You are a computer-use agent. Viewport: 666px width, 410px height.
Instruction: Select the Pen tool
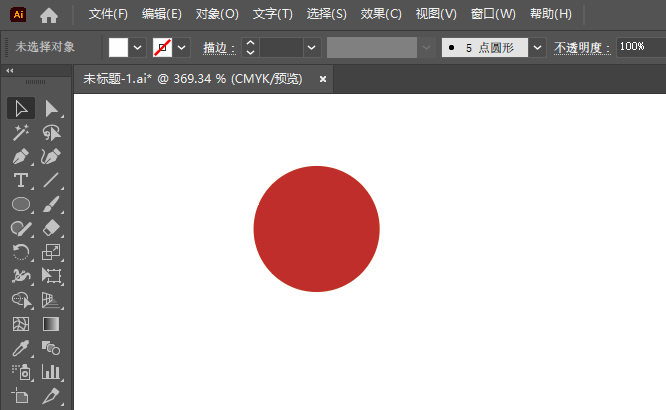(21, 157)
